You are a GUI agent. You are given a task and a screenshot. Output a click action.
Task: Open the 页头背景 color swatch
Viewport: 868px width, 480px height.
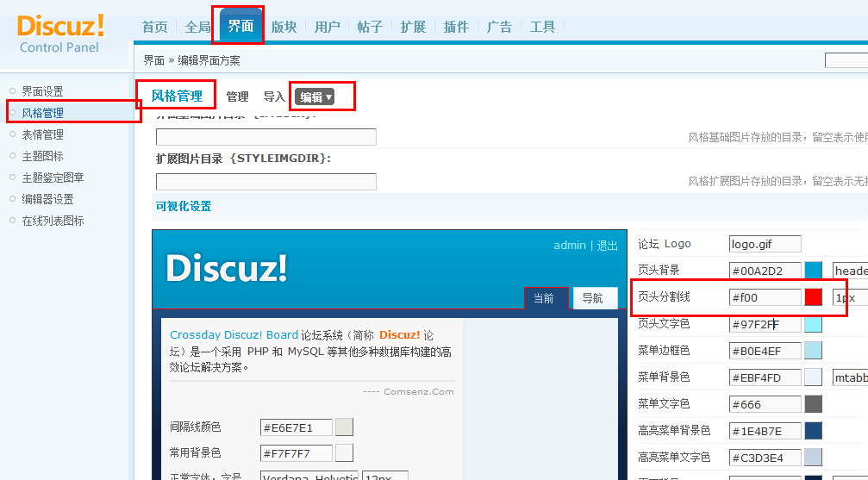813,271
